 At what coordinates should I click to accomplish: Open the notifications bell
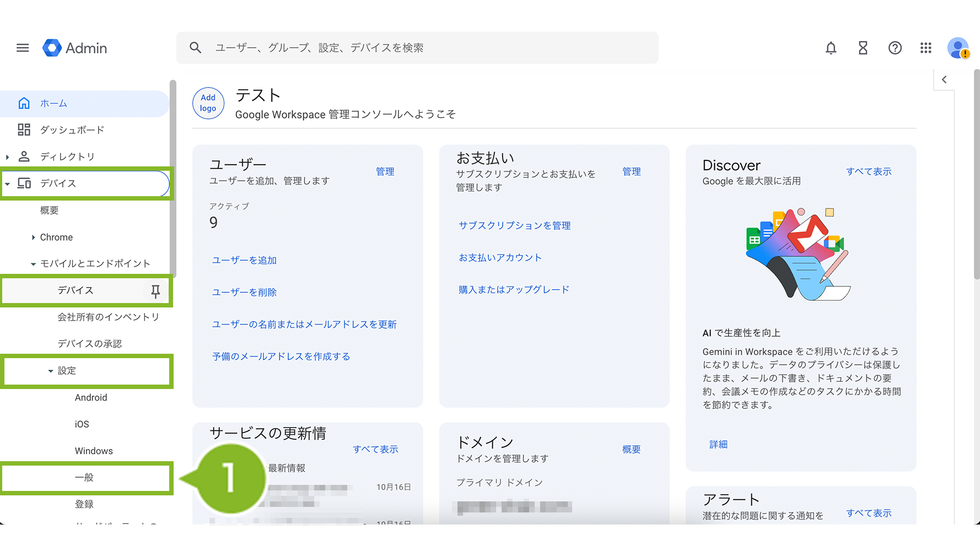[831, 48]
